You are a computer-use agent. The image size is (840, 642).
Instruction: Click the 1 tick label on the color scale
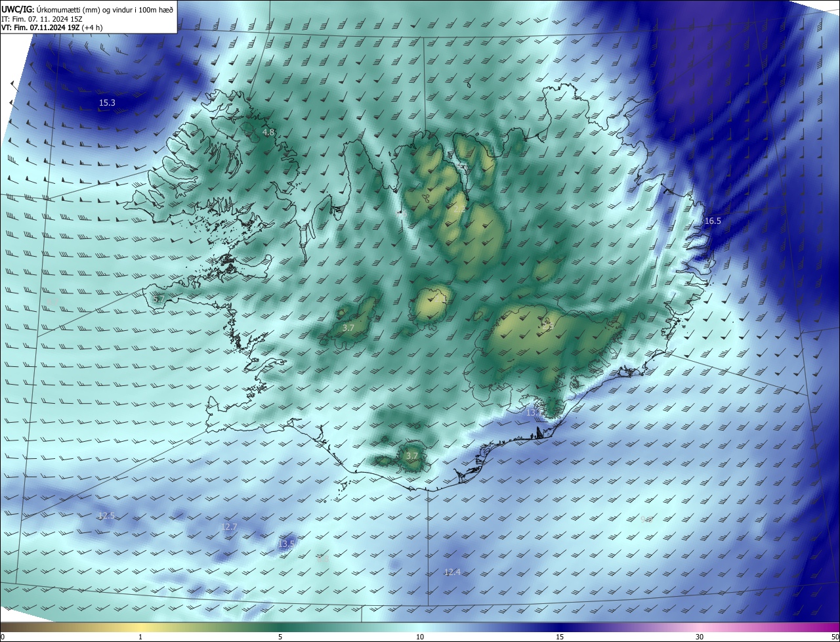(x=140, y=637)
